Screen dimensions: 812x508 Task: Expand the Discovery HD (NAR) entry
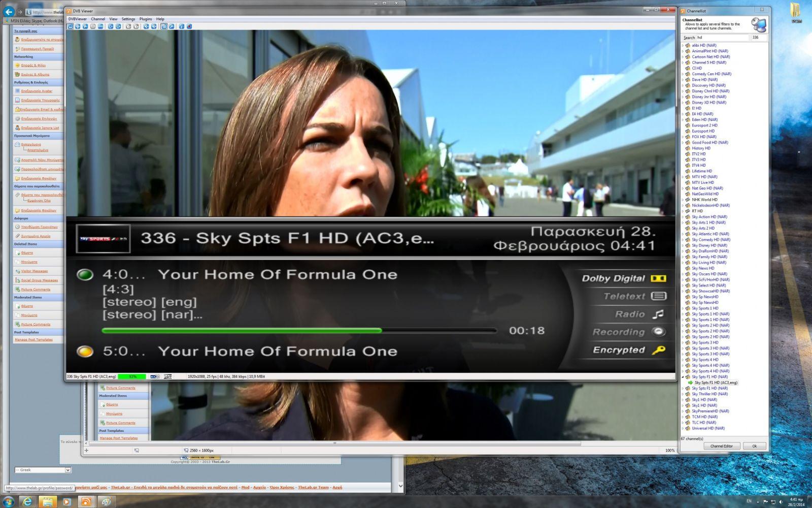[683, 85]
